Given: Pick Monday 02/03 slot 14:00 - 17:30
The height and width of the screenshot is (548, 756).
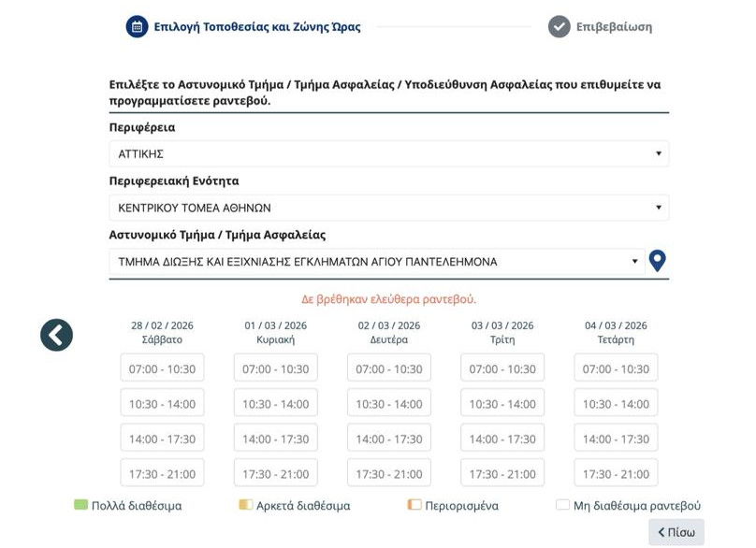Looking at the screenshot, I should (x=388, y=439).
